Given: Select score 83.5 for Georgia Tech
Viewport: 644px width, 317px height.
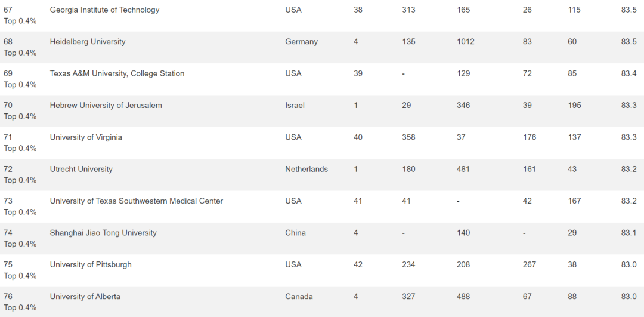Looking at the screenshot, I should point(629,10).
